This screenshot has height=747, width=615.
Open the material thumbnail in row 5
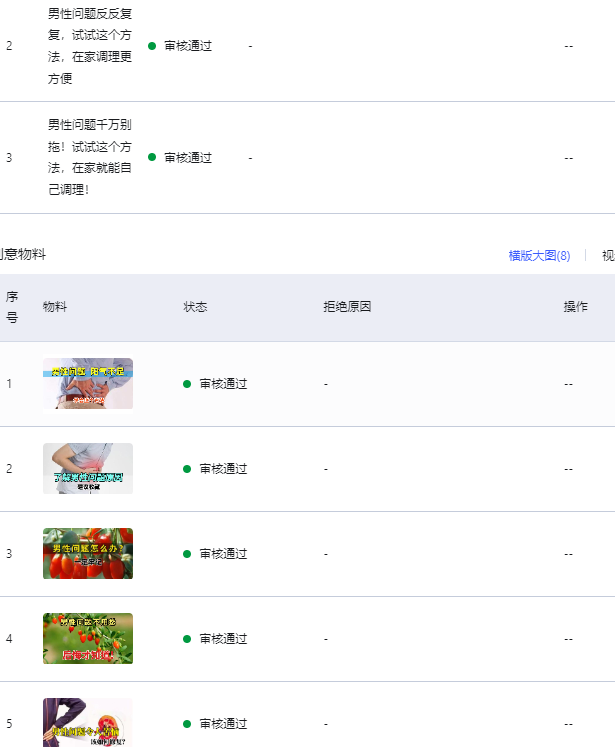[x=88, y=722]
